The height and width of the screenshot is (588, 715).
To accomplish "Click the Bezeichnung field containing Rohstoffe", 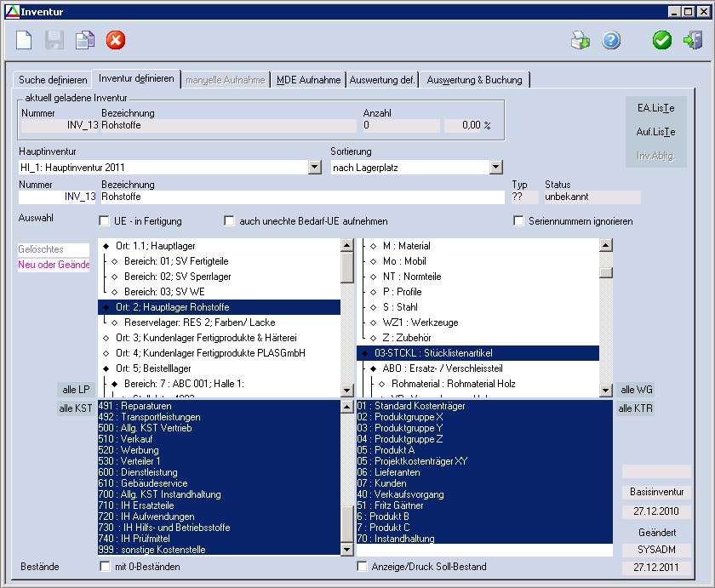I will [302, 197].
